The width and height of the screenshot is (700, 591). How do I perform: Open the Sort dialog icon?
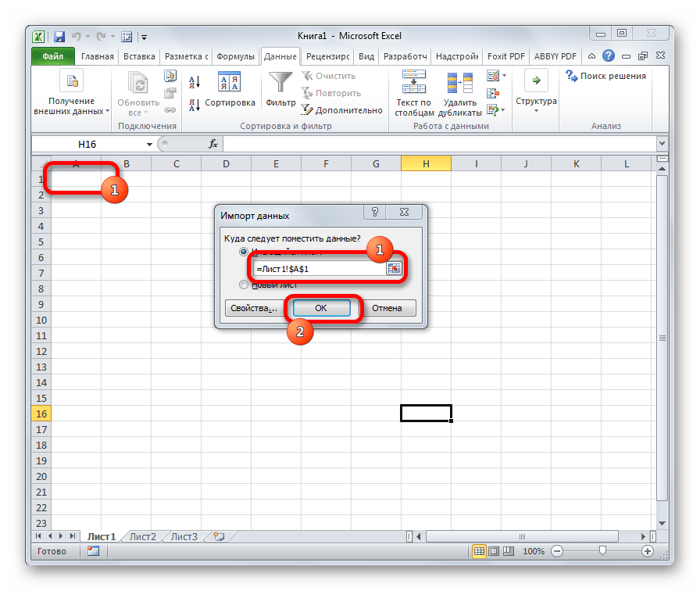(229, 82)
